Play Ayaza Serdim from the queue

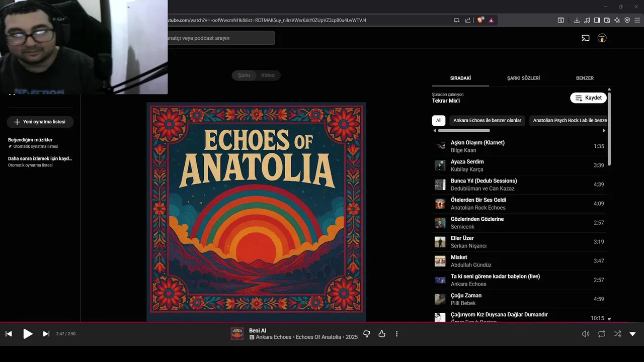[x=519, y=165]
